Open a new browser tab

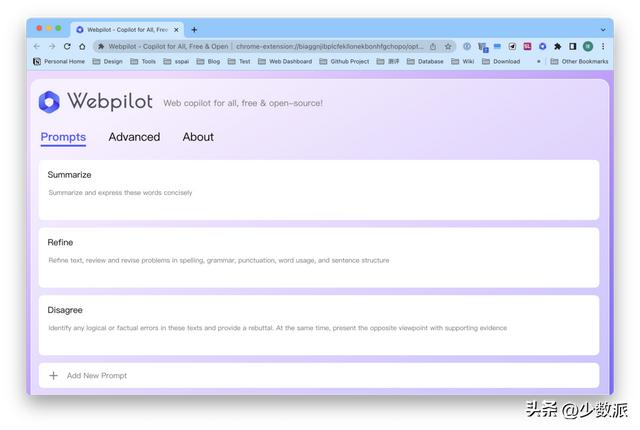(x=194, y=30)
